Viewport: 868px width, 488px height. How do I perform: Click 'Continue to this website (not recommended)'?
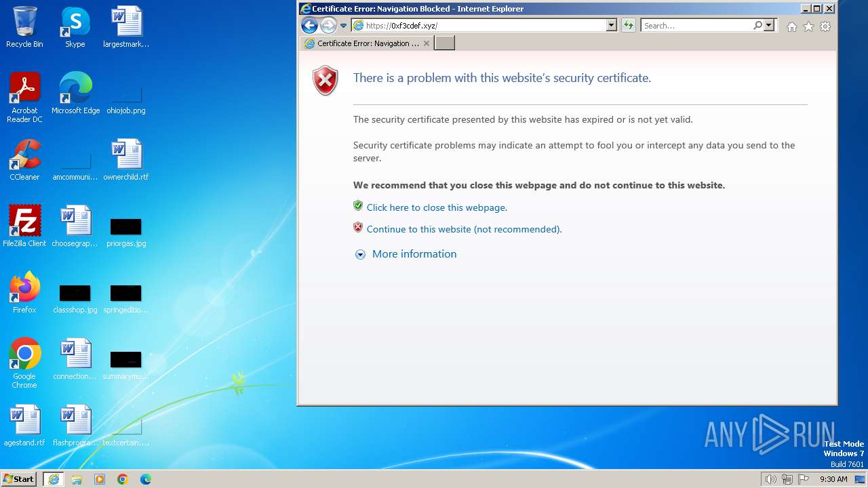[x=464, y=229]
